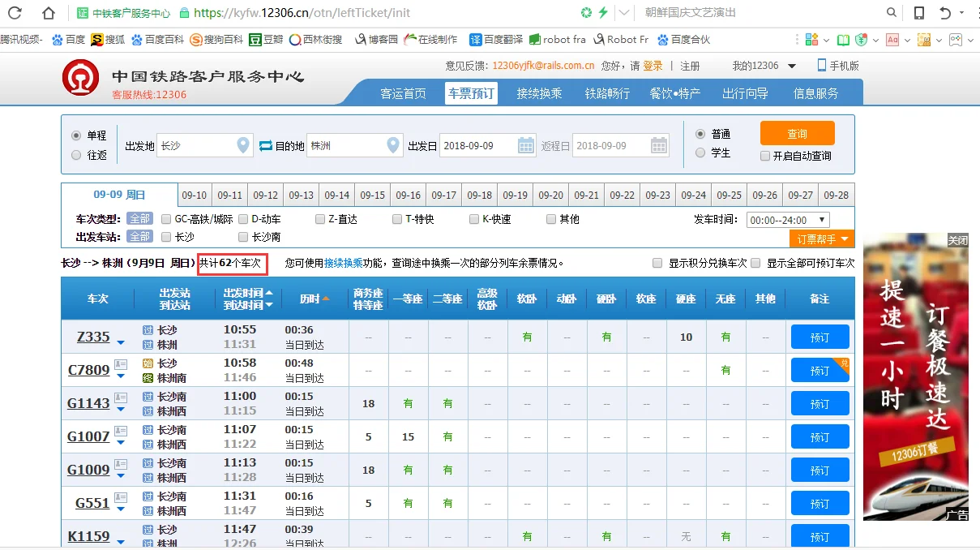This screenshot has width=980, height=550.
Task: Click the browser search magnifier icon
Action: point(892,13)
